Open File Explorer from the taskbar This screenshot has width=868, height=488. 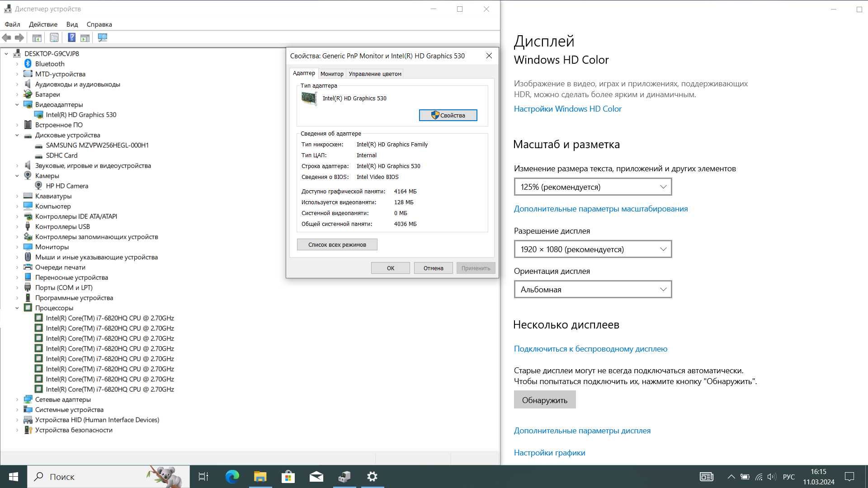click(x=260, y=476)
